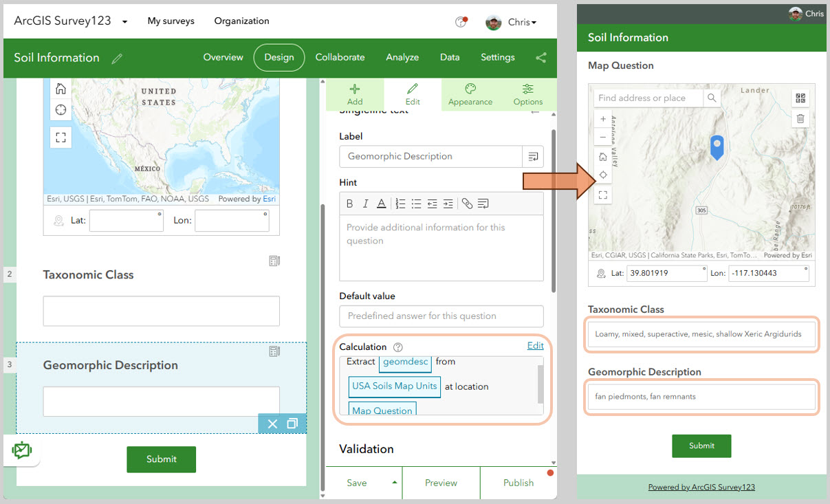Open the ArcGIS Survey123 app dropdown
This screenshot has width=830, height=504.
[124, 21]
